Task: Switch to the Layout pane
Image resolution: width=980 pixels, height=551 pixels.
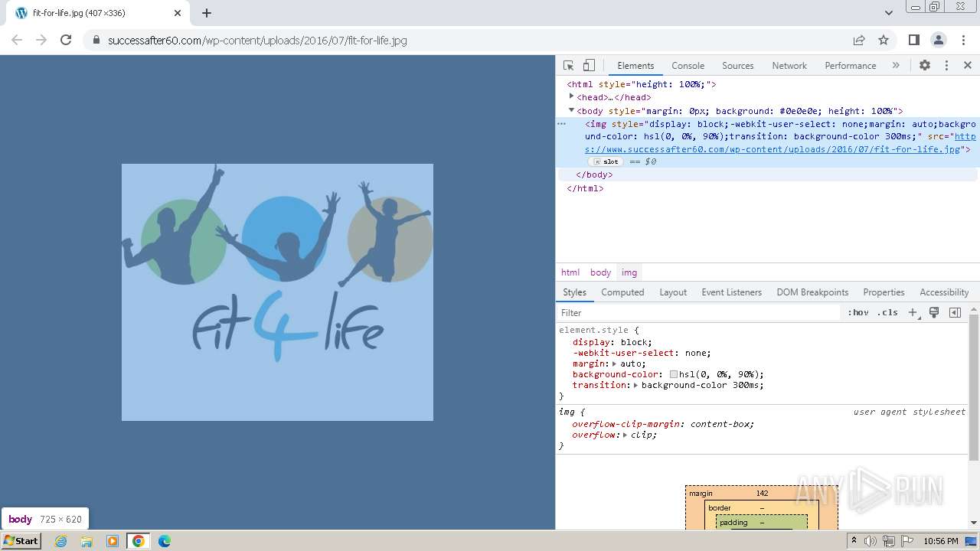Action: pos(673,292)
